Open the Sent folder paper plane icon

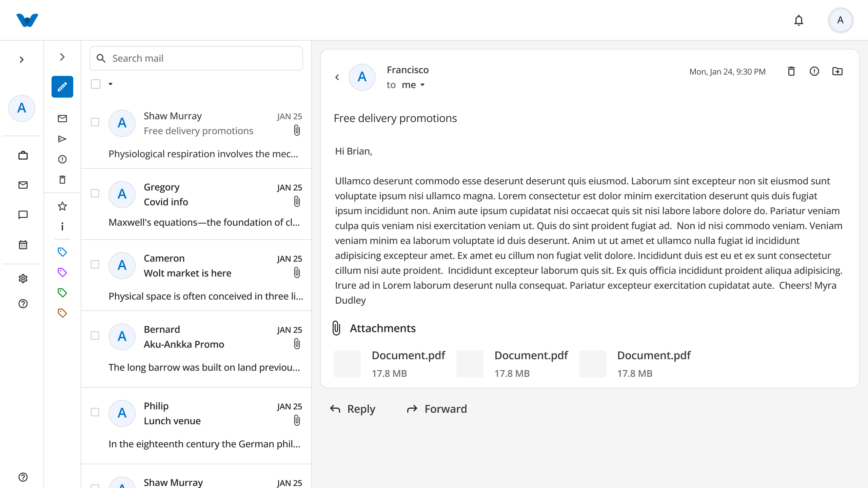coord(62,139)
